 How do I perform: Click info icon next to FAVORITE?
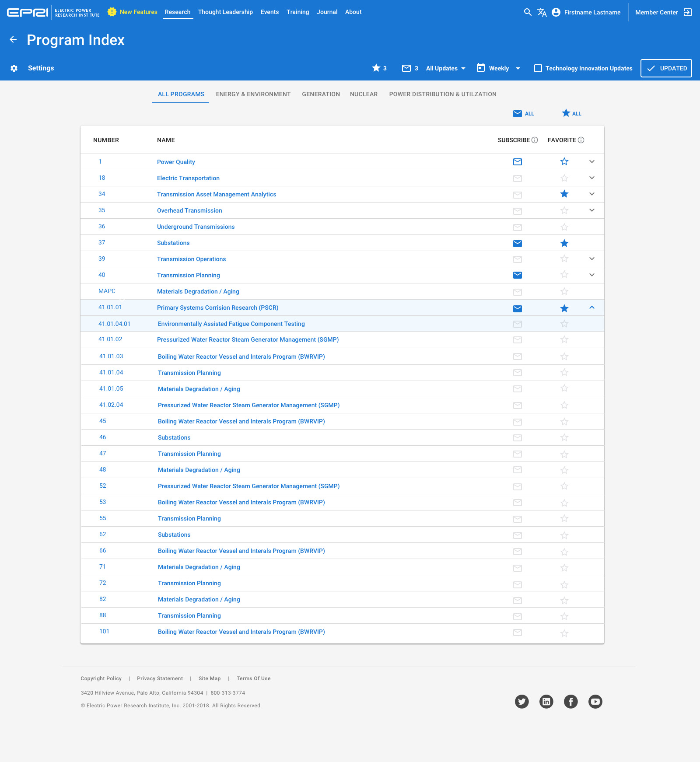pos(581,140)
